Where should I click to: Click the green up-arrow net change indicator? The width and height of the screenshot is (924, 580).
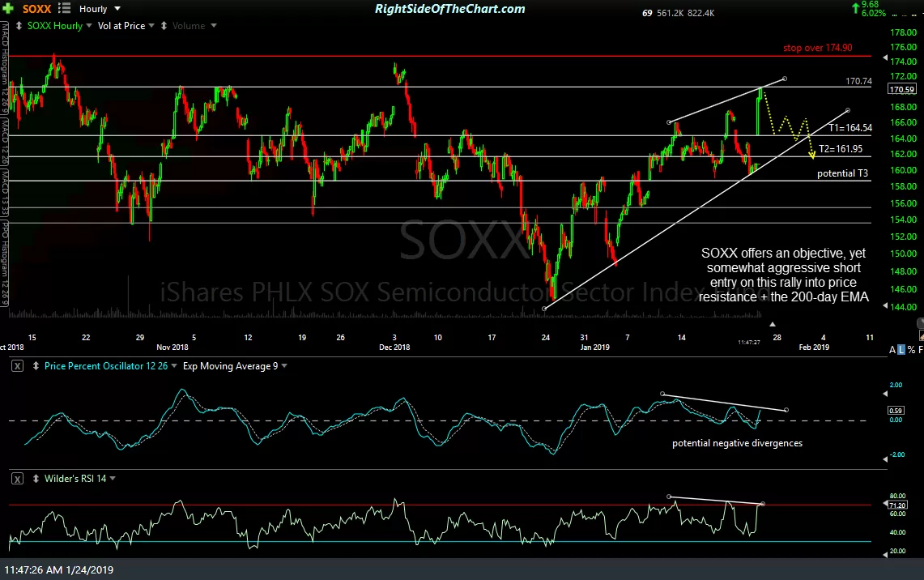pyautogui.click(x=855, y=8)
